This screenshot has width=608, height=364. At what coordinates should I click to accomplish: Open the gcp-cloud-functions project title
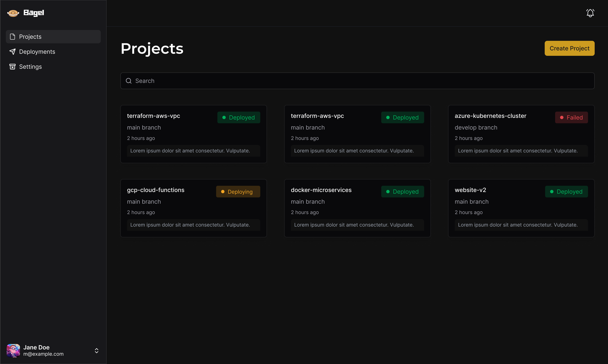click(x=156, y=190)
